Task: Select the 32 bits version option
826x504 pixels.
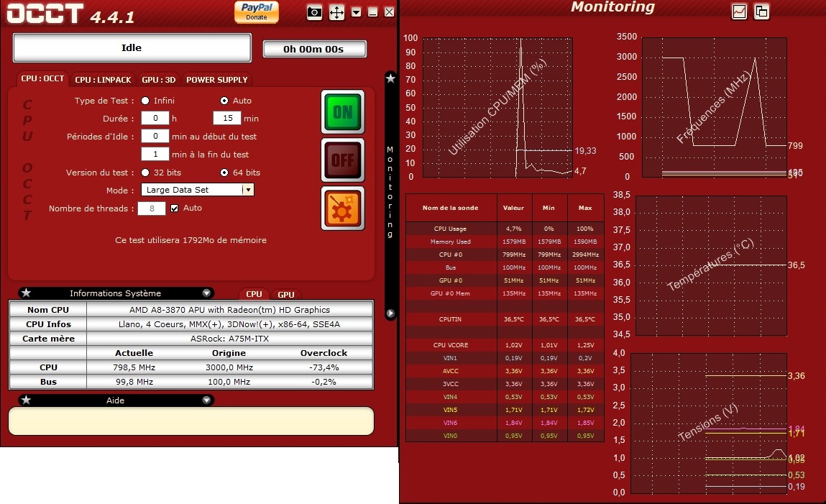Action: coord(145,173)
